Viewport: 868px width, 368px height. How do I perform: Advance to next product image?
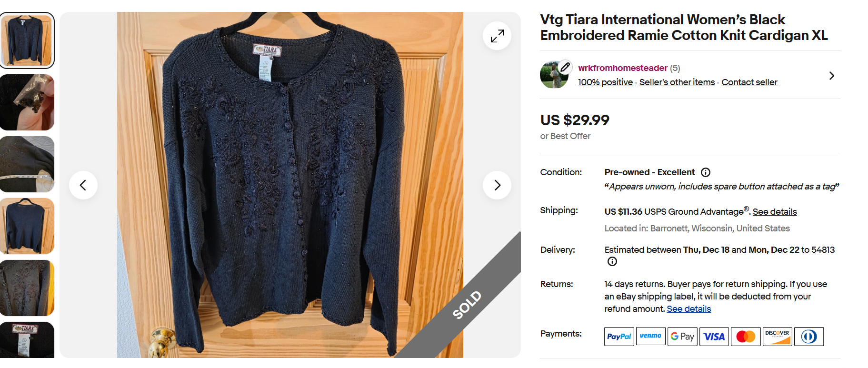point(497,185)
